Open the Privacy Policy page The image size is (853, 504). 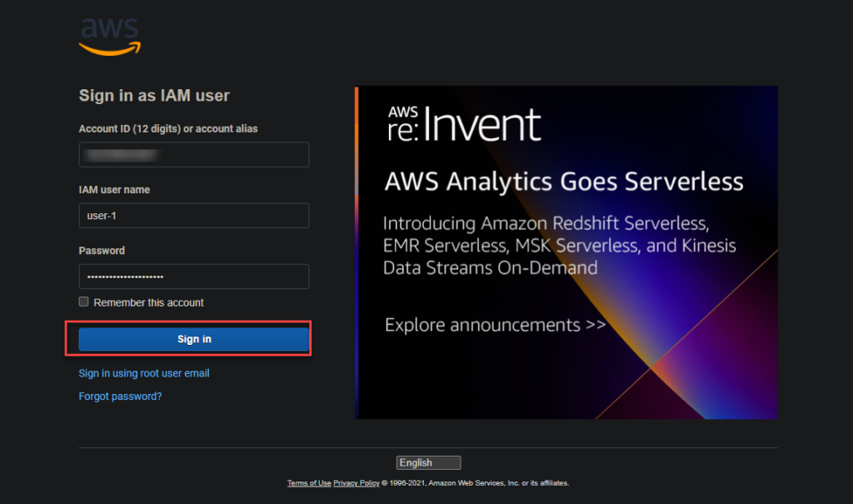pyautogui.click(x=356, y=482)
